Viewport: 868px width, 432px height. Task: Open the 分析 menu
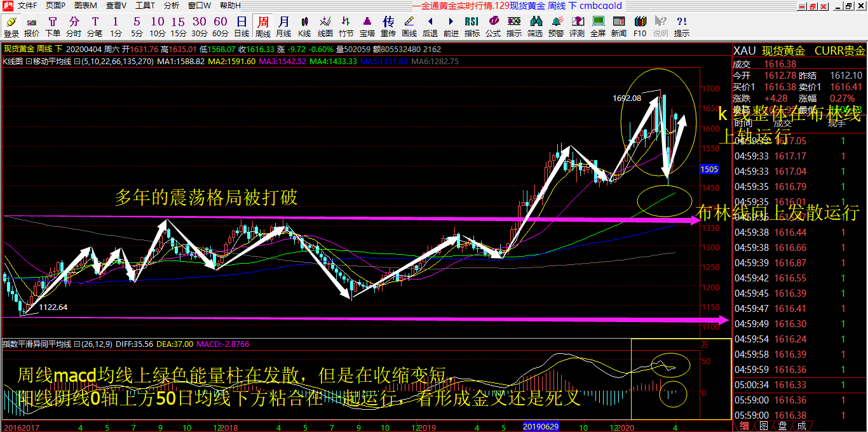click(172, 5)
